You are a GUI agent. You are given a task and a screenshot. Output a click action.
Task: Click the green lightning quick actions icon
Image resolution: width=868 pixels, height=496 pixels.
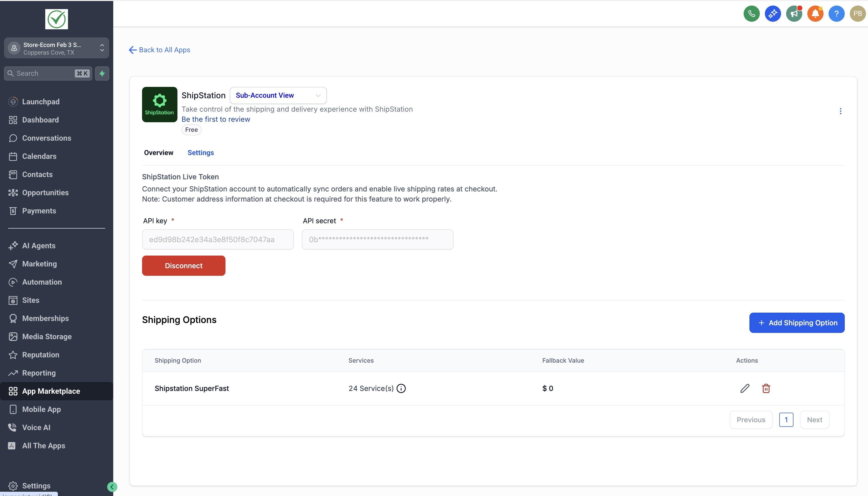pos(102,73)
